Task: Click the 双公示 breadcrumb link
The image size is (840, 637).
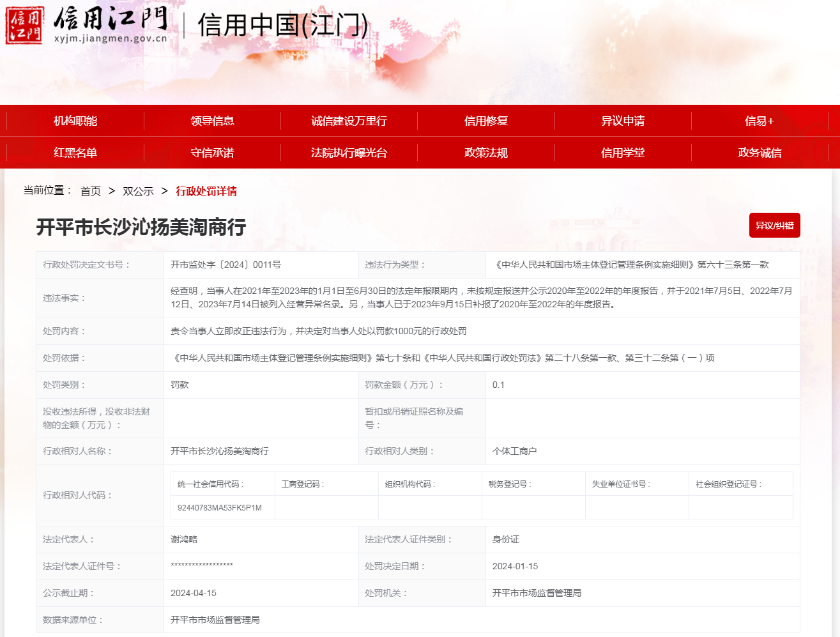Action: point(138,191)
